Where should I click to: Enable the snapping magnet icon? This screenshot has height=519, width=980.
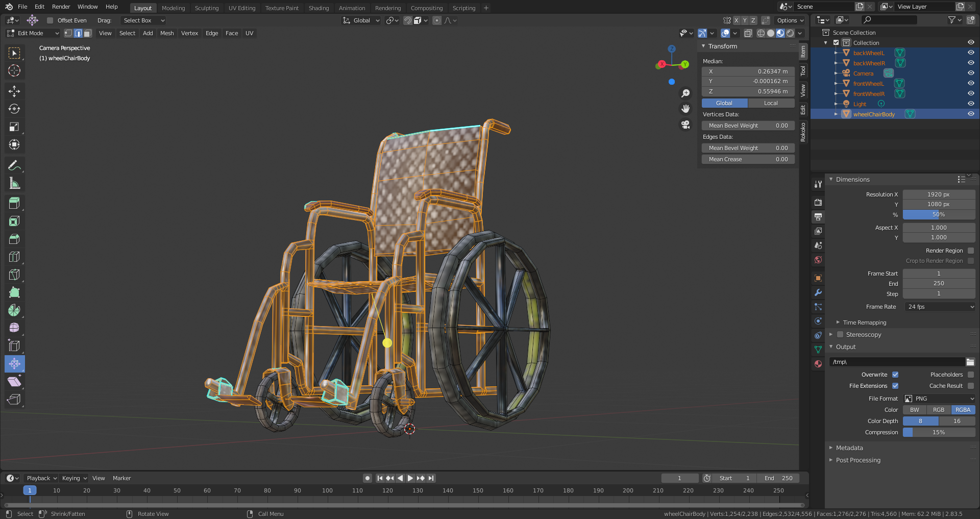408,20
